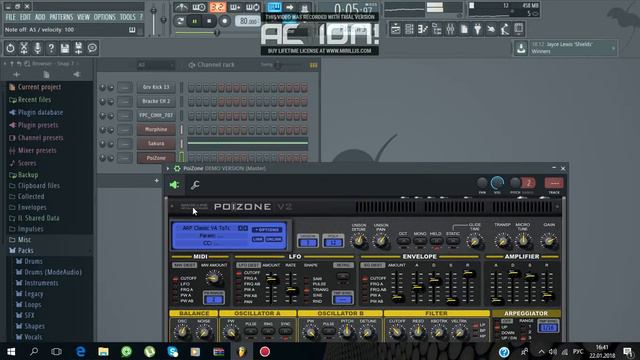Open the speech bubble chat icon
The width and height of the screenshot is (640, 360).
coord(92,48)
